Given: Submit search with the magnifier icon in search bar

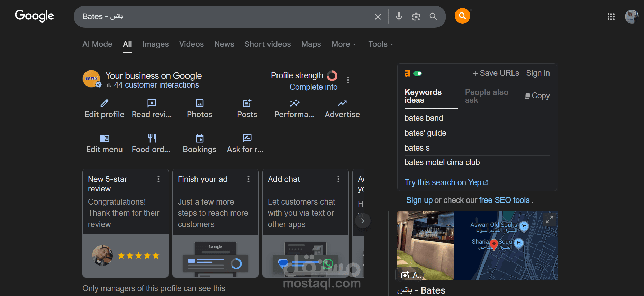Looking at the screenshot, I should 433,17.
